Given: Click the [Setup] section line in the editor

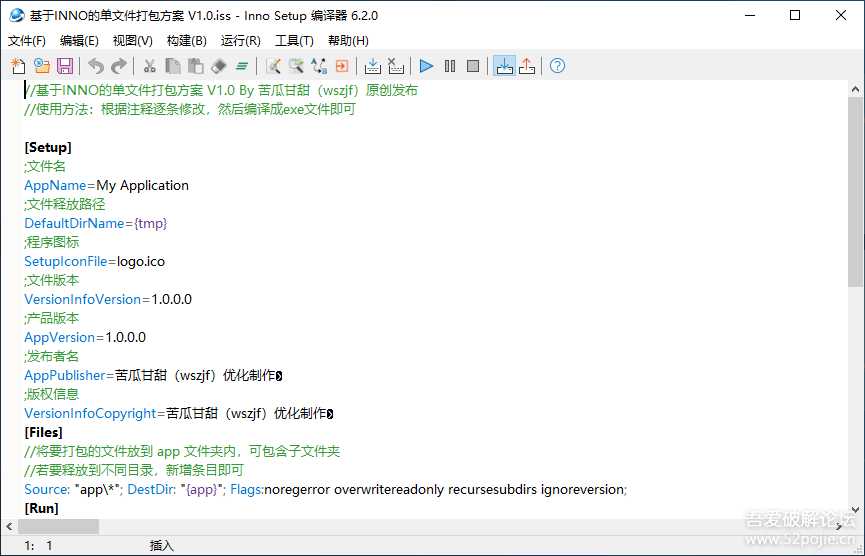Looking at the screenshot, I should pyautogui.click(x=48, y=147).
